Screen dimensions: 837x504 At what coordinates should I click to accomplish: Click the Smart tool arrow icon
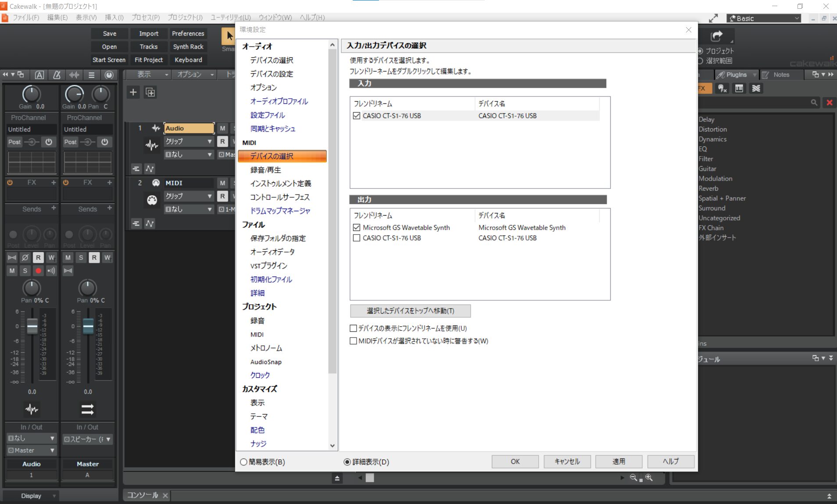tap(229, 35)
